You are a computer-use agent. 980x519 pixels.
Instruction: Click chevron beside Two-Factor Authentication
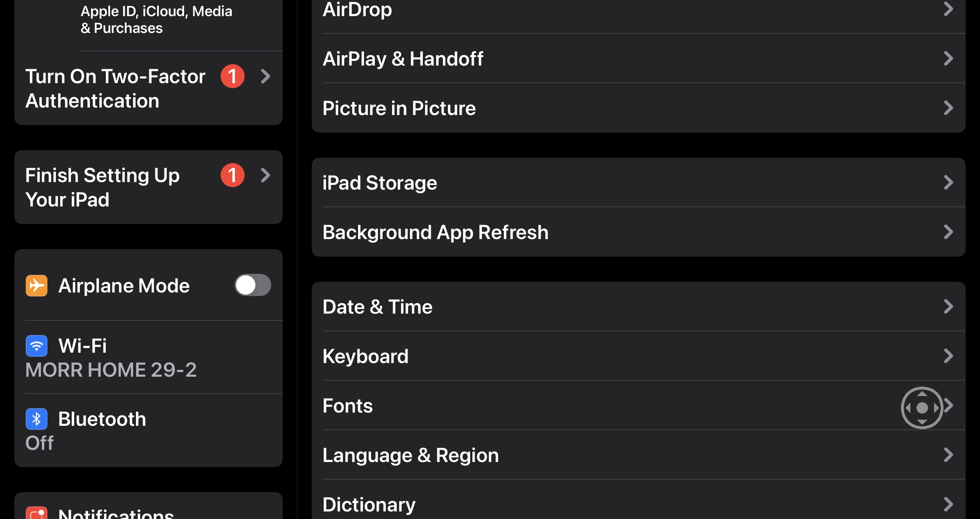(265, 76)
